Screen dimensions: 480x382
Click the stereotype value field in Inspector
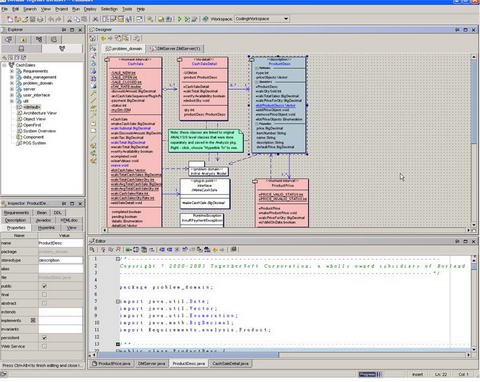tap(60, 260)
